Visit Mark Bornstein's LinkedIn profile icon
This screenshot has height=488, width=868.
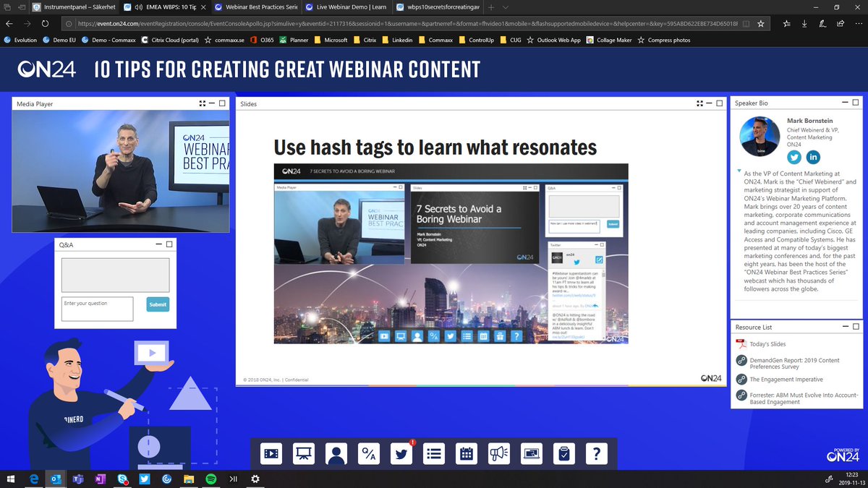point(814,157)
